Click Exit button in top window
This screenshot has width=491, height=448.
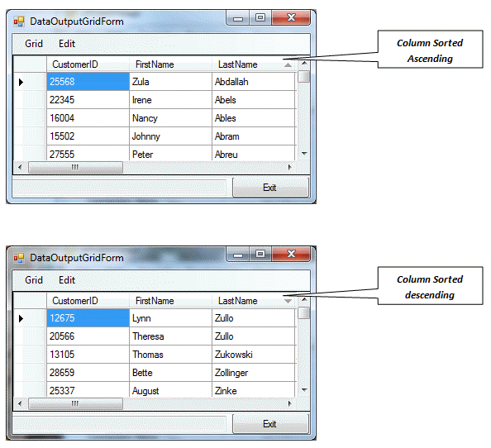[x=270, y=187]
